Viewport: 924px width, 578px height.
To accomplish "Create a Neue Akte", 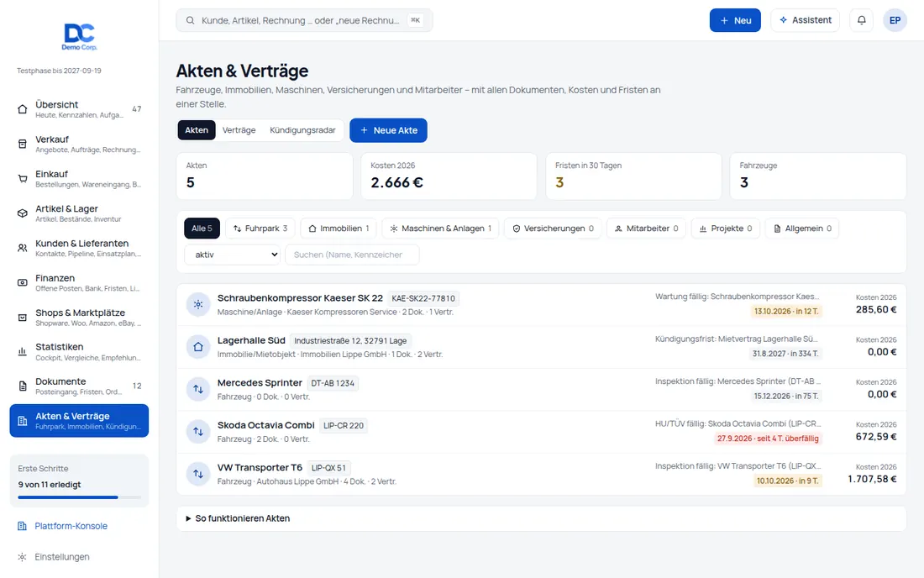I will click(388, 130).
